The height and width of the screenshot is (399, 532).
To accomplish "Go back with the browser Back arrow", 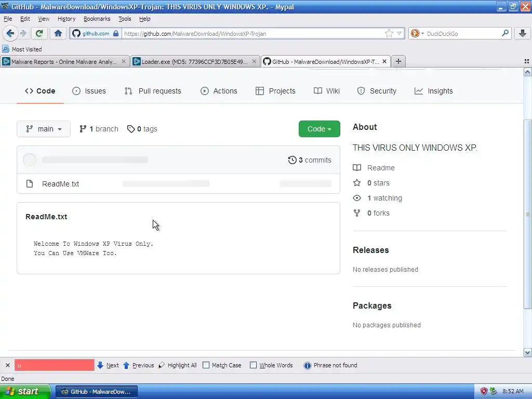I will 10,33.
